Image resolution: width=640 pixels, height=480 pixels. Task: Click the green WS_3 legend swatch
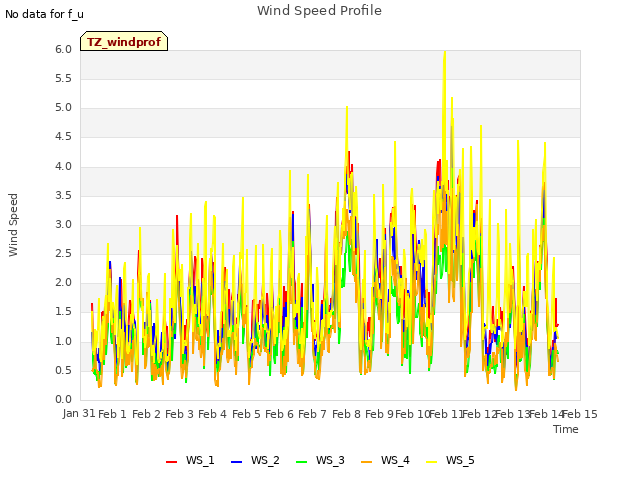(301, 461)
